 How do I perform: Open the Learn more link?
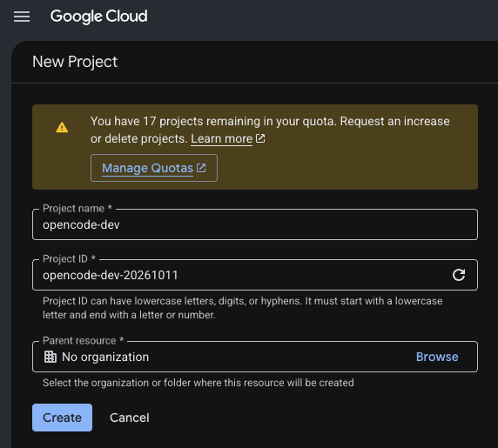point(221,138)
